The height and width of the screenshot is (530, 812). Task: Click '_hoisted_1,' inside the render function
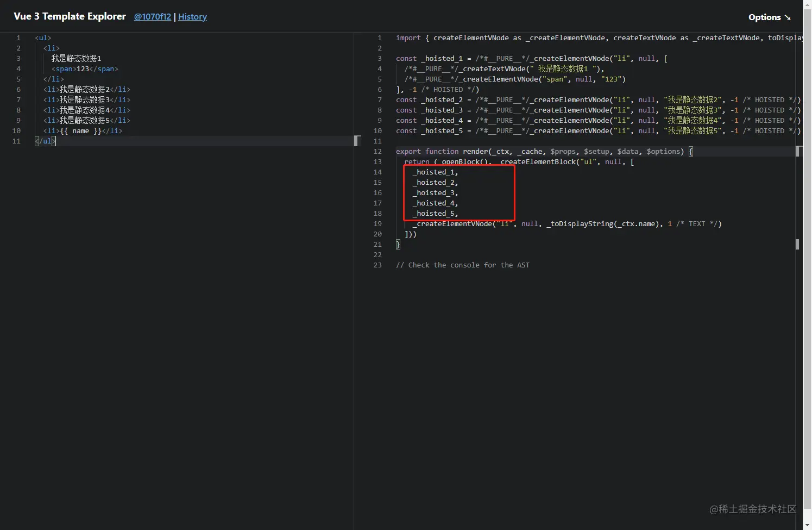[435, 172]
